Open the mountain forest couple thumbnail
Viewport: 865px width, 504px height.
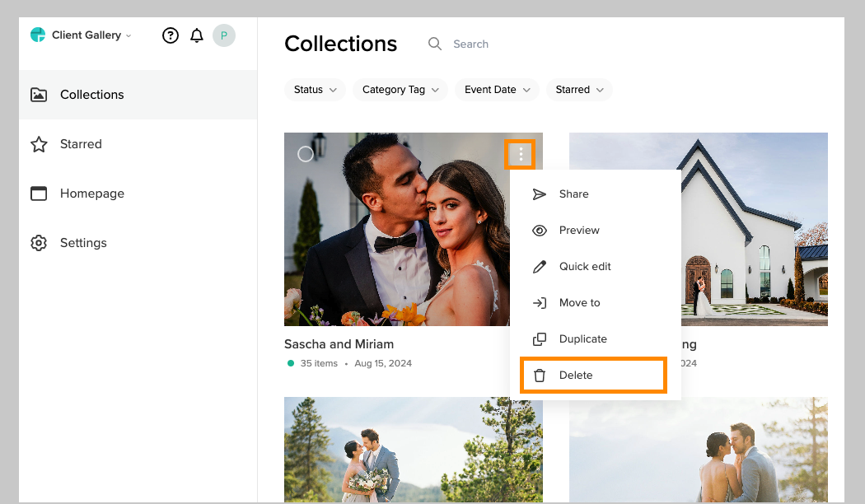(x=414, y=450)
